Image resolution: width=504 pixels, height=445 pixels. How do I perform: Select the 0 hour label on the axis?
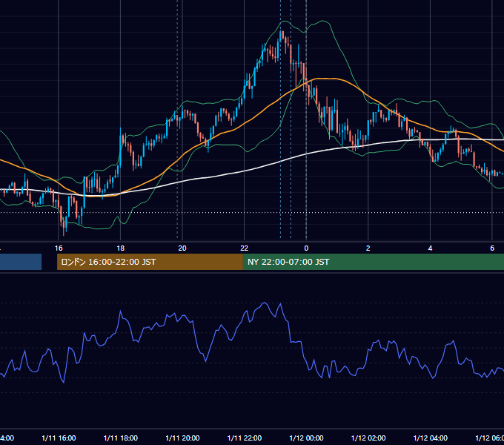(306, 248)
